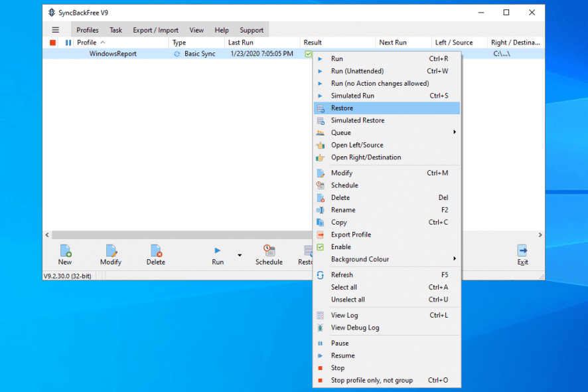Select Run (Unattended) from context menu
This screenshot has width=588, height=392.
[387, 71]
